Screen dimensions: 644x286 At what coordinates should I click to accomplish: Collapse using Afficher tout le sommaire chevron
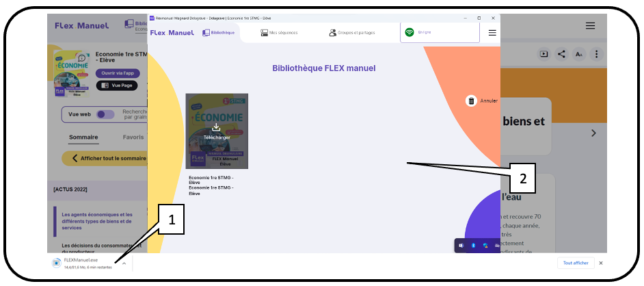pos(76,159)
